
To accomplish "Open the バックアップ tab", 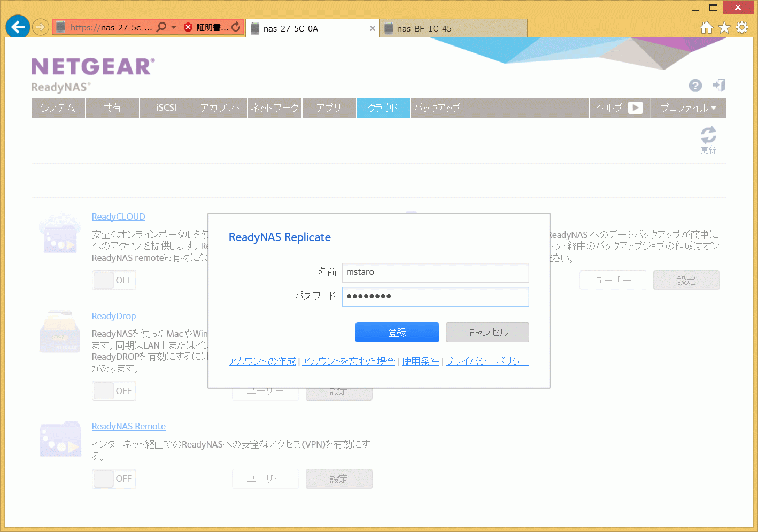I will pos(437,107).
